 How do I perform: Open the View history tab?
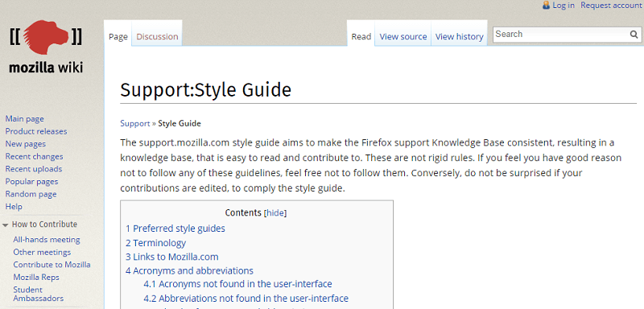pos(459,36)
